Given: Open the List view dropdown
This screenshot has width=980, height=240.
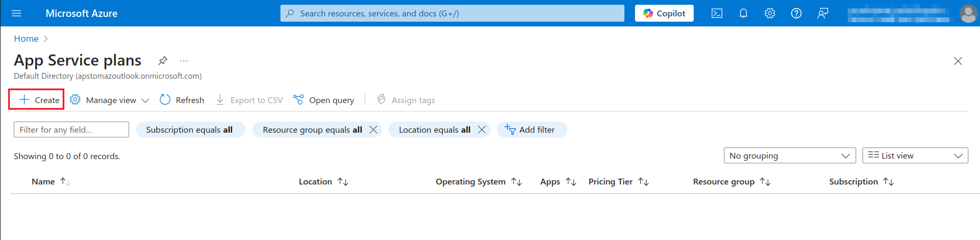Looking at the screenshot, I should pos(915,155).
